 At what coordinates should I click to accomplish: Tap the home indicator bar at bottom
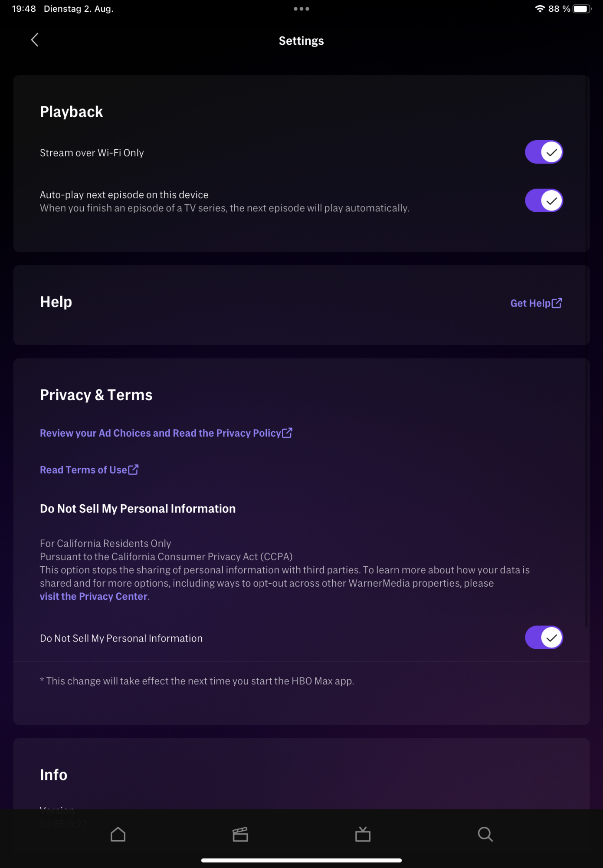point(301,860)
